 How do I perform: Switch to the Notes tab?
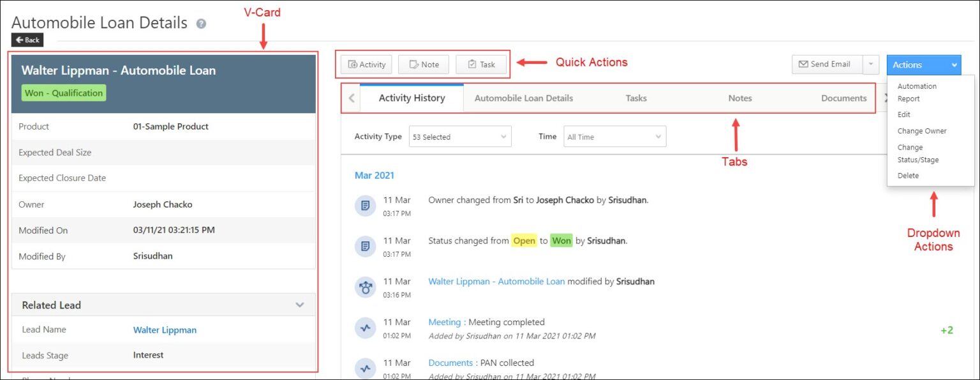click(739, 98)
